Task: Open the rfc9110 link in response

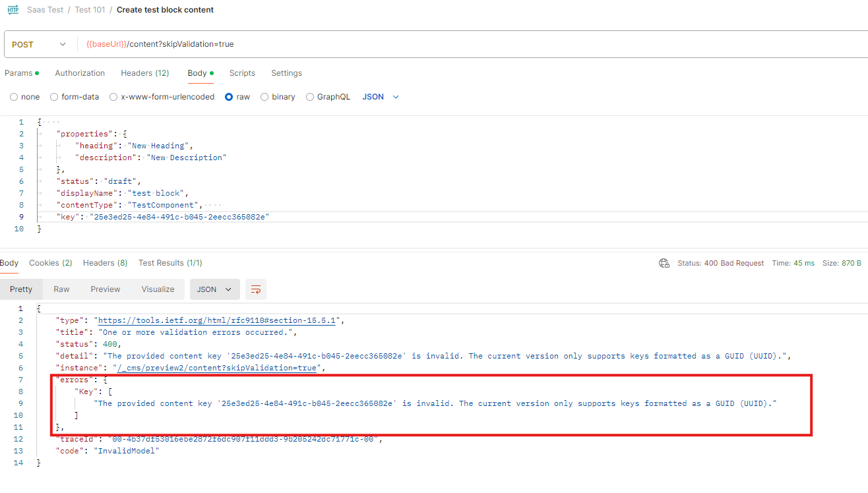Action: tap(218, 320)
